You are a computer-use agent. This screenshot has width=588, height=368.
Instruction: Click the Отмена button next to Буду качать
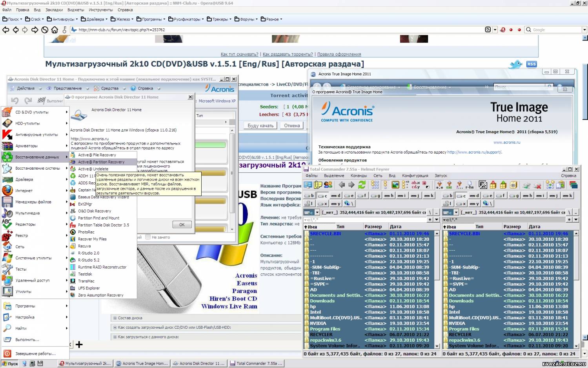click(292, 126)
